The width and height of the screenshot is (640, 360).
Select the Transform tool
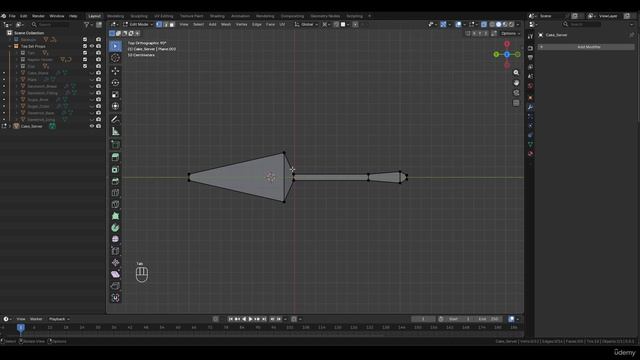point(115,106)
